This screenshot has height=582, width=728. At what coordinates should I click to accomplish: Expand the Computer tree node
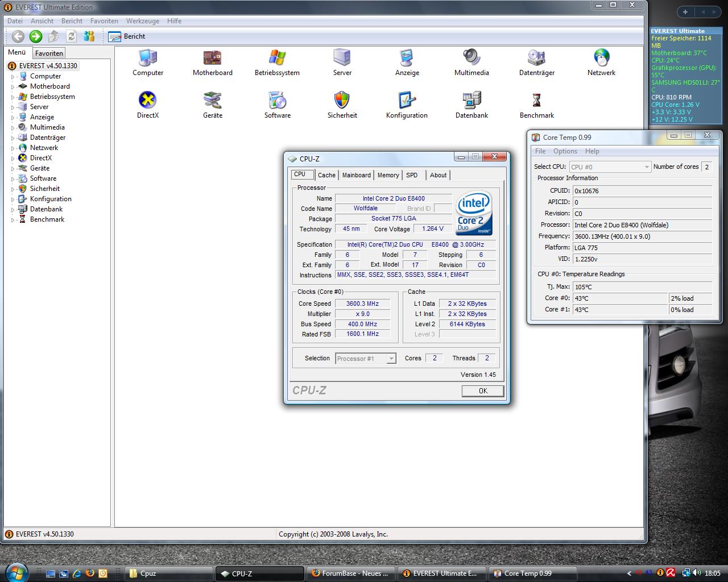(13, 76)
